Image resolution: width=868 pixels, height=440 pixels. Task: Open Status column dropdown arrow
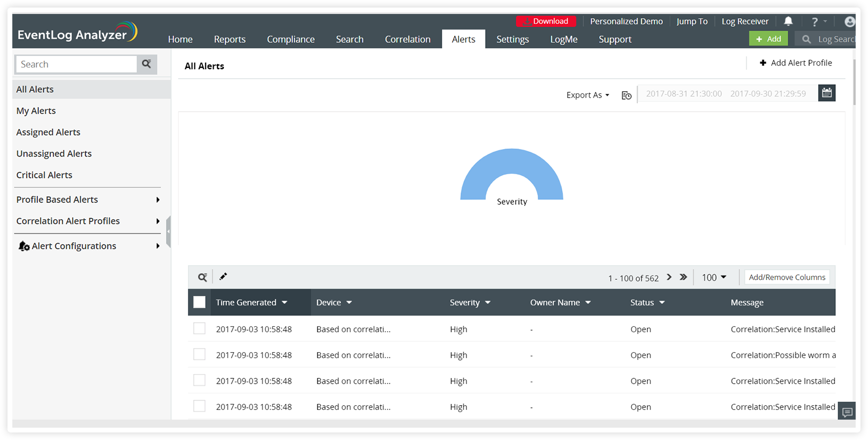click(662, 303)
